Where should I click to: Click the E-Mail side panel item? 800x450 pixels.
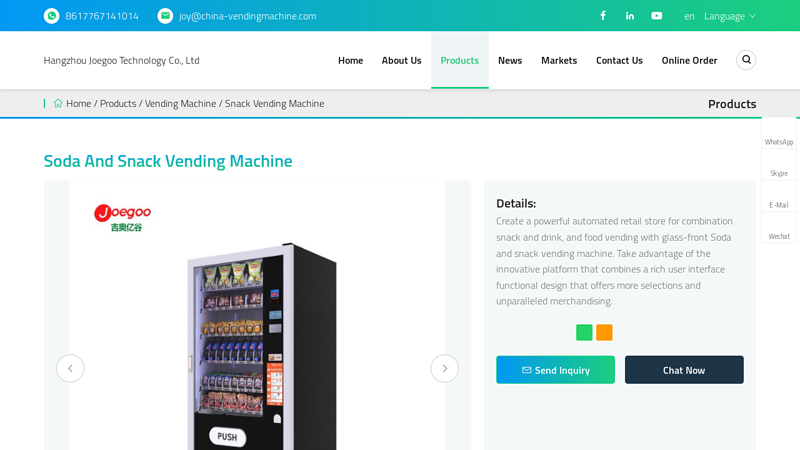point(779,196)
